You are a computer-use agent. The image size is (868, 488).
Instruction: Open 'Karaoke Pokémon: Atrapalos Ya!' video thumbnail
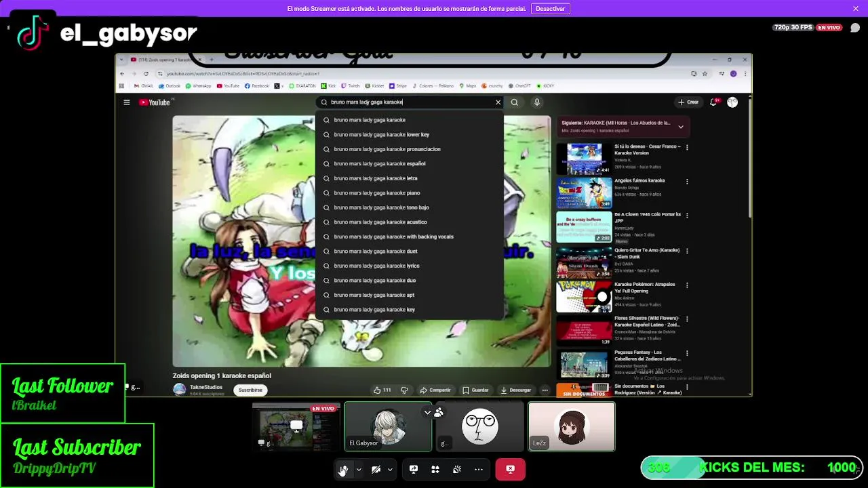coord(584,296)
